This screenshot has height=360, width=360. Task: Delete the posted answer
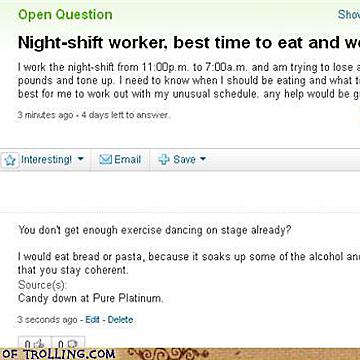120,320
